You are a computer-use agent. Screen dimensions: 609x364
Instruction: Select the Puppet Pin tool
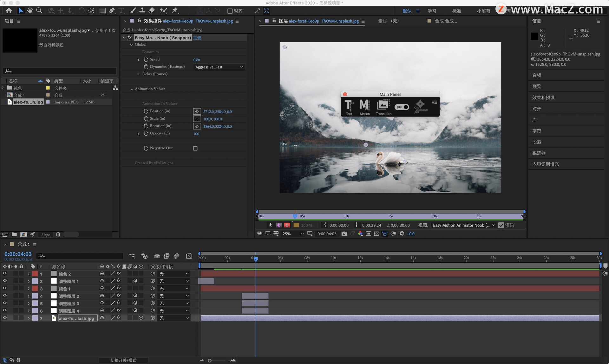(174, 10)
